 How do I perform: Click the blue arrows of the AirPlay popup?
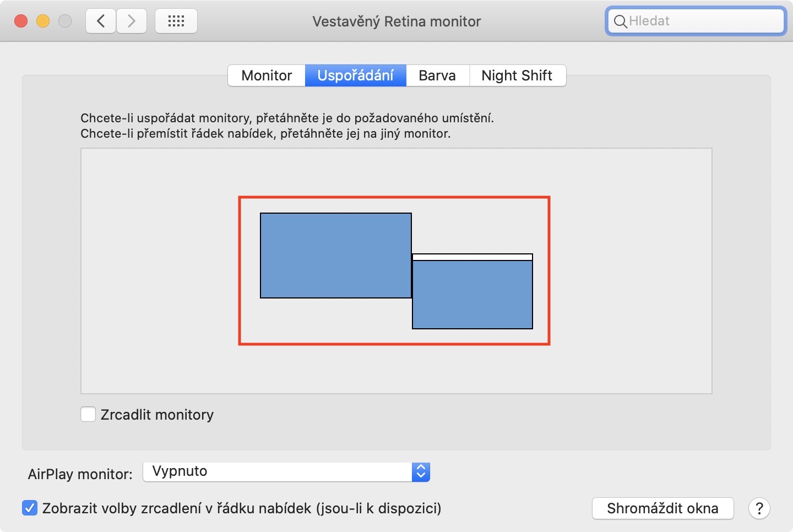pyautogui.click(x=421, y=472)
